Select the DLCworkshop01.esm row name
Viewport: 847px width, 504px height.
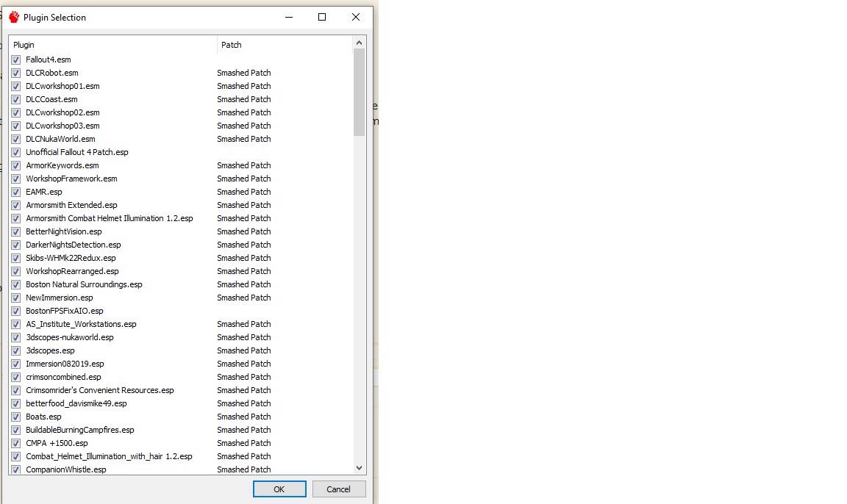pos(62,87)
